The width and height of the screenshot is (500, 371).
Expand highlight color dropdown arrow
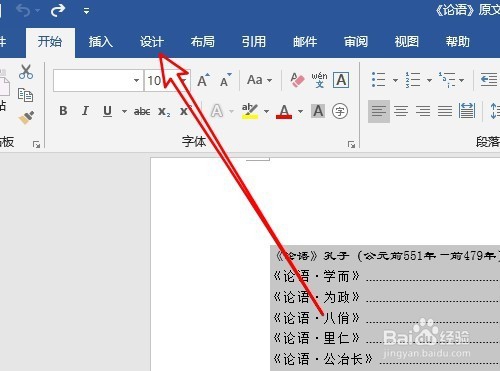coord(266,111)
